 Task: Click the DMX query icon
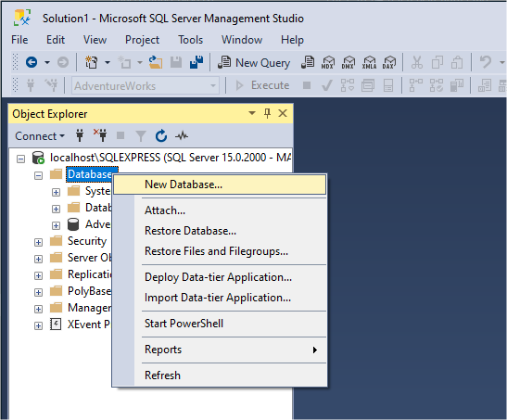[349, 62]
